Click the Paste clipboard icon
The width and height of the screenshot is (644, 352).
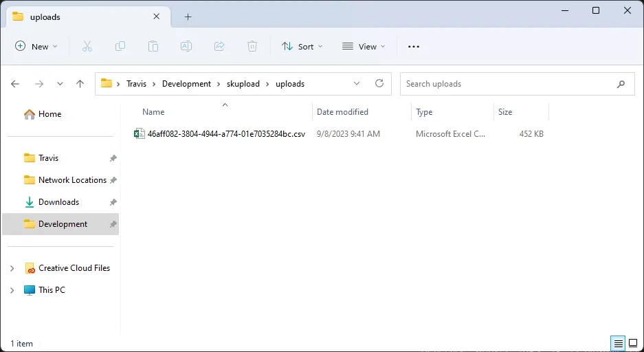click(153, 46)
